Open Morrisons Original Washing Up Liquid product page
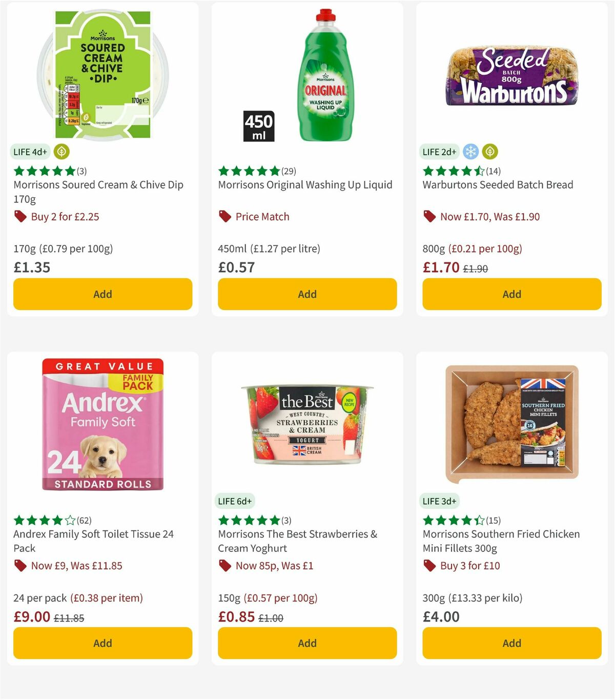The image size is (615, 700). click(305, 185)
